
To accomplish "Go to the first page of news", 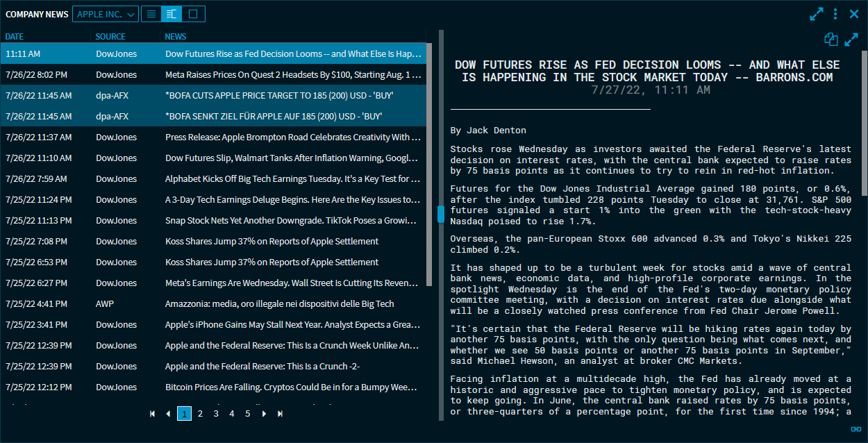I will tap(153, 414).
